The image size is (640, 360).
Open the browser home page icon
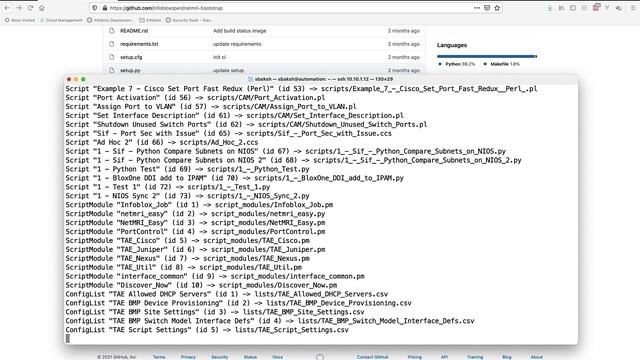pyautogui.click(x=42, y=8)
